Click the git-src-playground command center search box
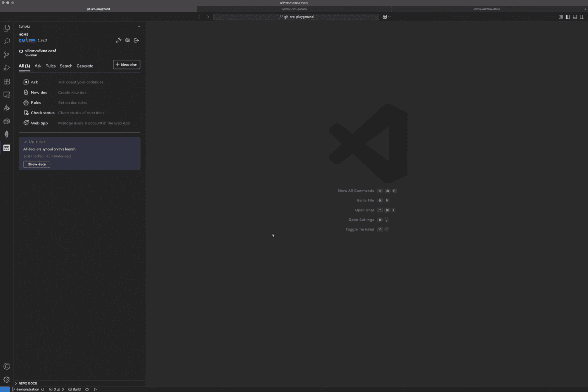The image size is (588, 392). (x=296, y=17)
